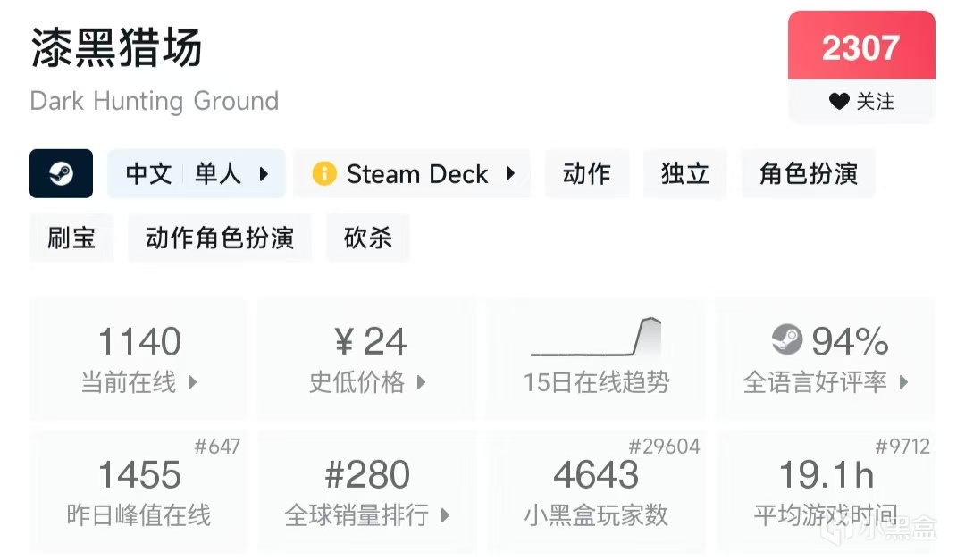Viewport: 965px width, 560px height.
Task: Expand the Steam Deck compatibility arrow
Action: [510, 173]
